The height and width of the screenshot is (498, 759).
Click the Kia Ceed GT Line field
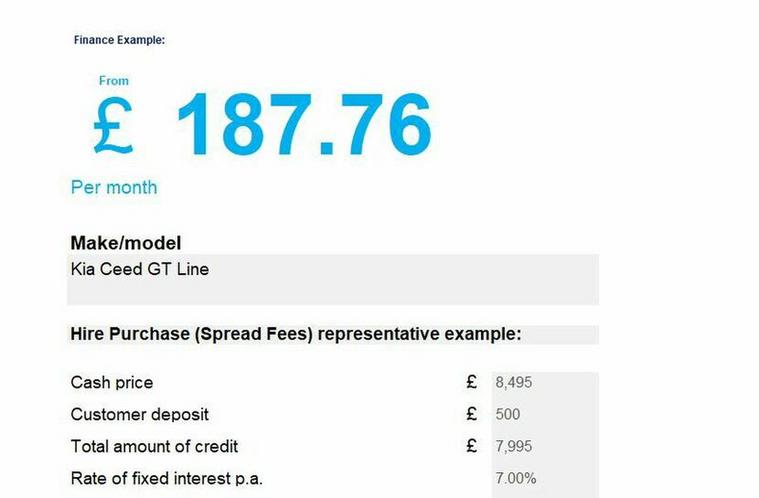(x=333, y=279)
